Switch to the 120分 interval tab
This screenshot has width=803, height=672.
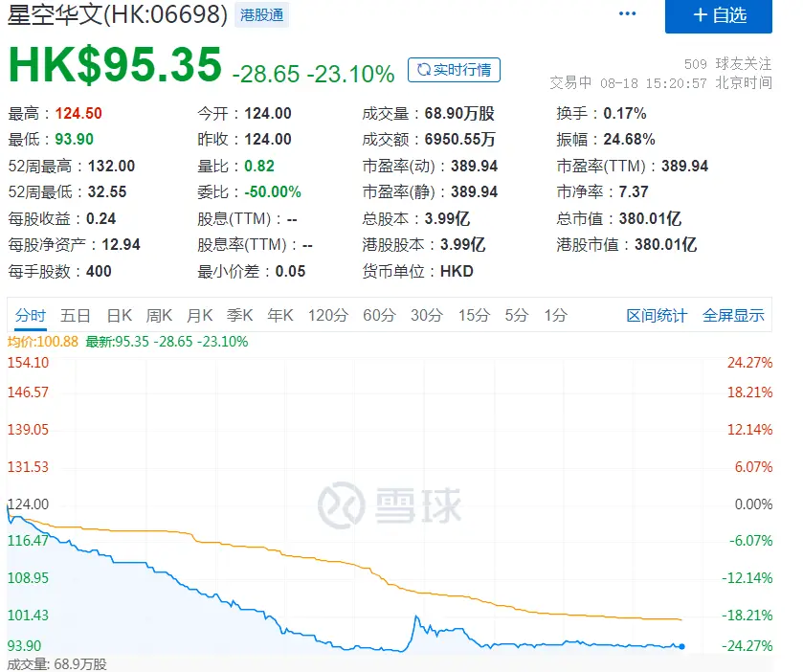tap(328, 315)
